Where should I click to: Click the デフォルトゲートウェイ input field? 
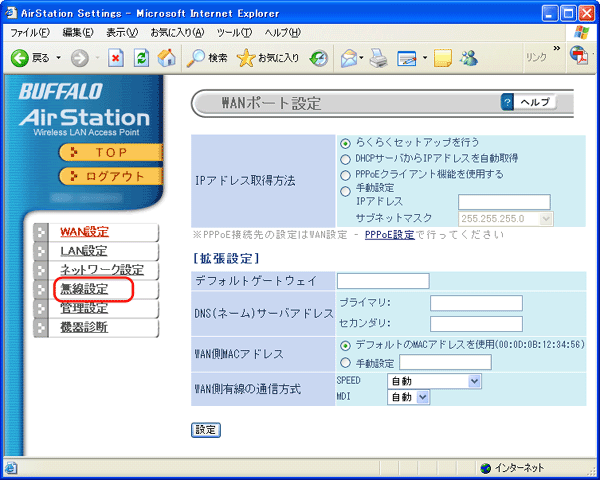pos(383,281)
